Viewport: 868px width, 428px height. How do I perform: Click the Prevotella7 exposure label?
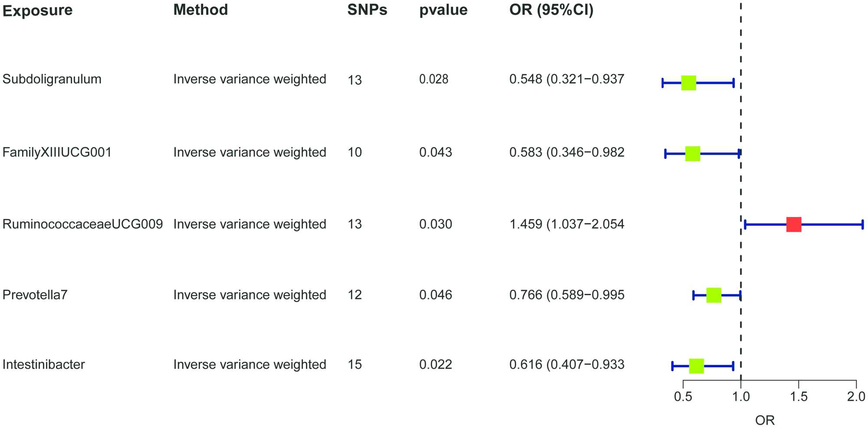click(x=35, y=295)
